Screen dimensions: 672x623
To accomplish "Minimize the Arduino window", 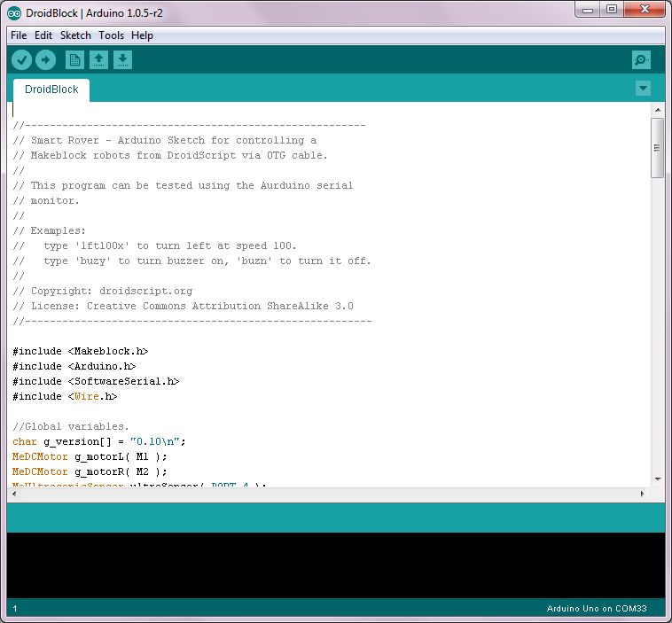I will coord(588,10).
